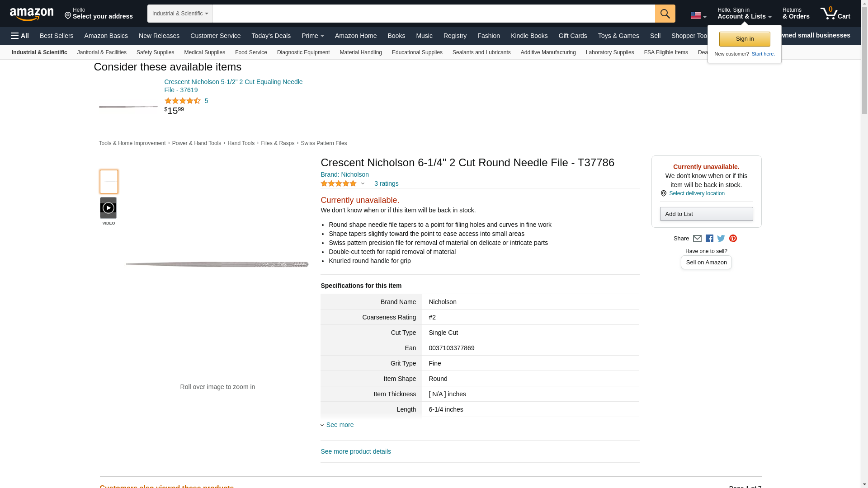Expand the star ratings popover arrow

coord(363,184)
